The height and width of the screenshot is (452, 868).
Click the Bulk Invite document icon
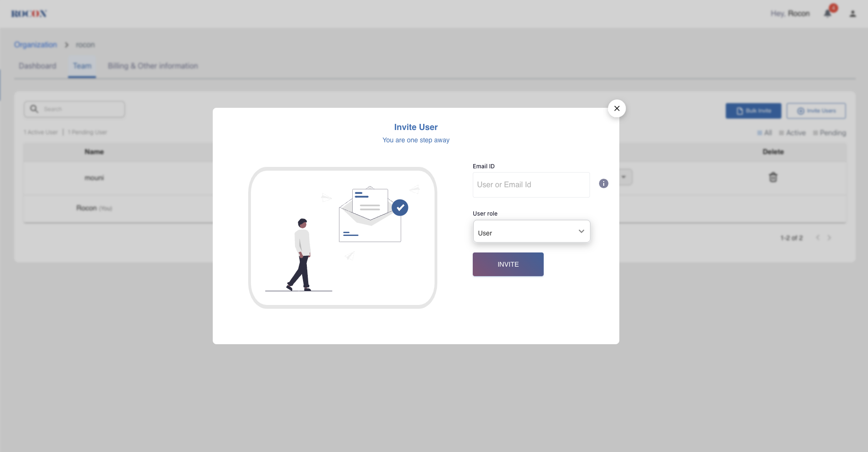740,111
